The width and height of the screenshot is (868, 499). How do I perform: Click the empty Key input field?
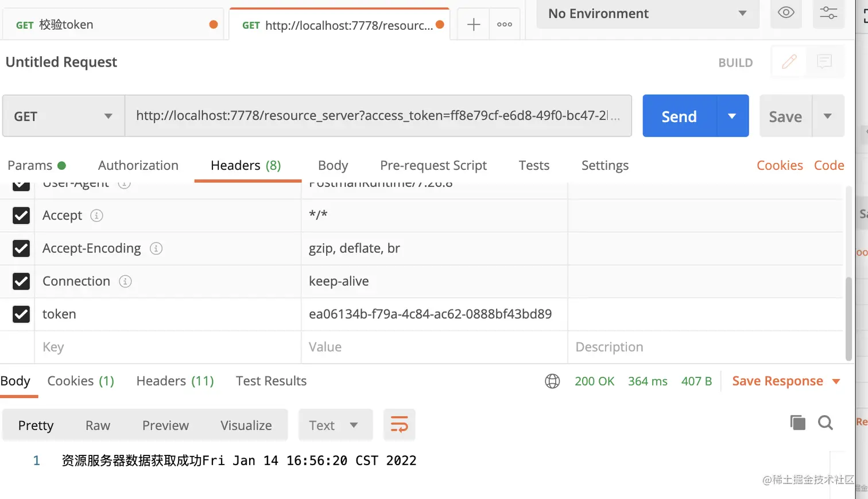click(x=168, y=347)
